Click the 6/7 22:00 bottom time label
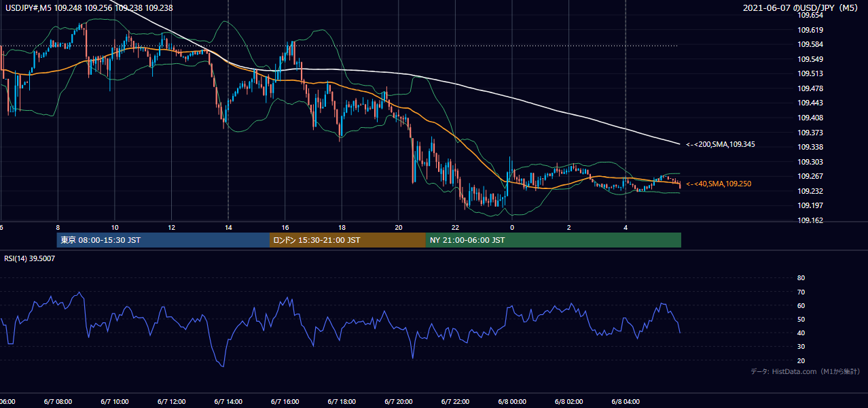 [456, 402]
